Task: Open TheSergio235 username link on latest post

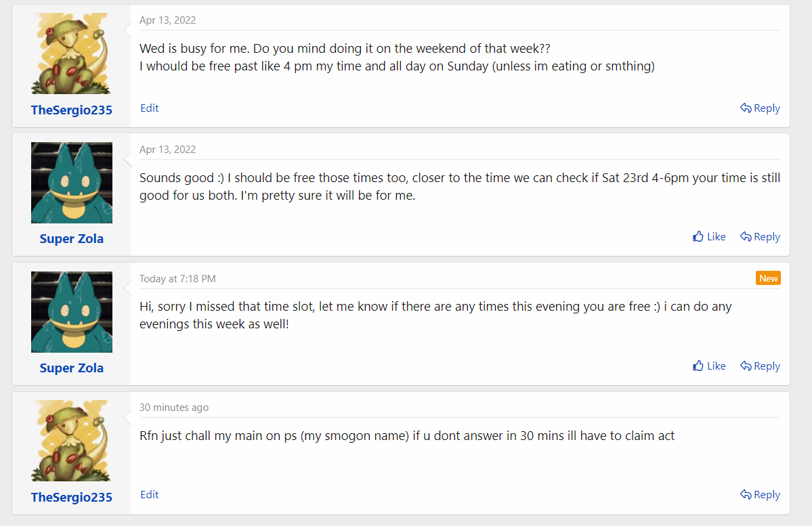Action: [x=72, y=497]
